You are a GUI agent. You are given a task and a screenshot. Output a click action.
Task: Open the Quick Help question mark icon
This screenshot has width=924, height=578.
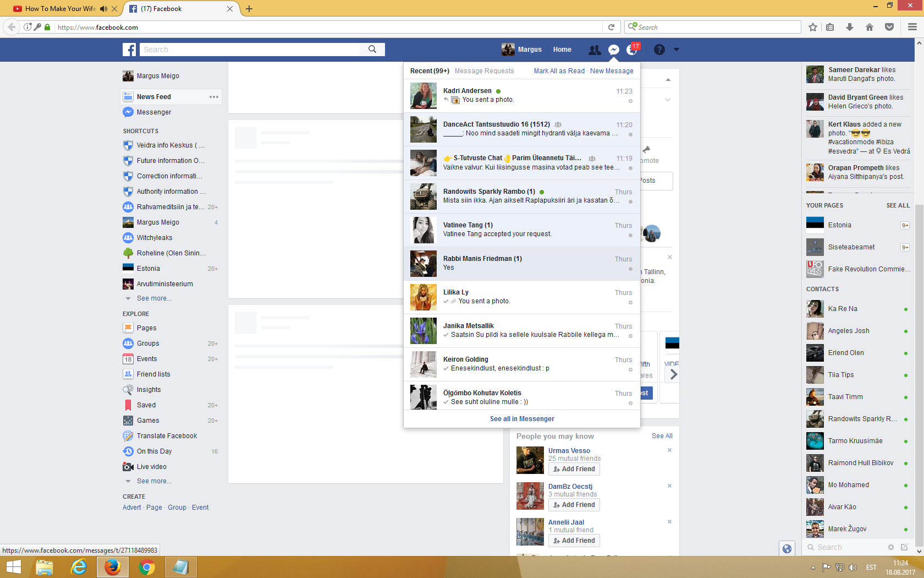click(659, 50)
